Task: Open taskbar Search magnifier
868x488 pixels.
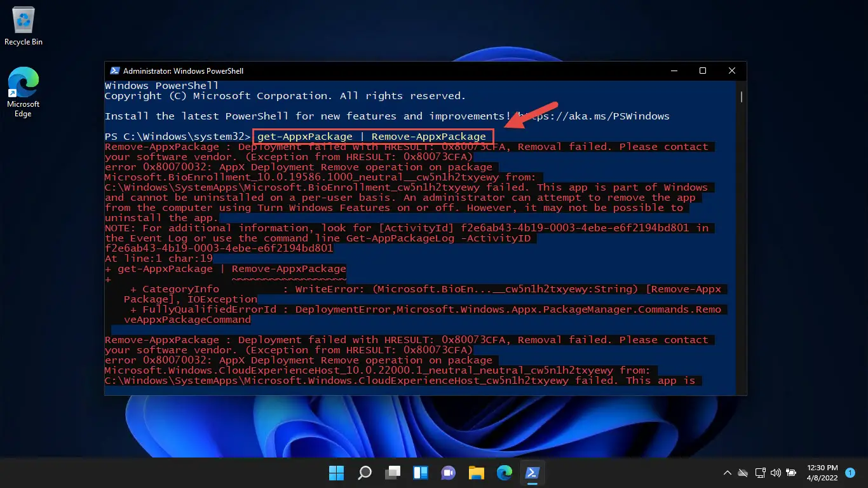Action: click(x=364, y=473)
